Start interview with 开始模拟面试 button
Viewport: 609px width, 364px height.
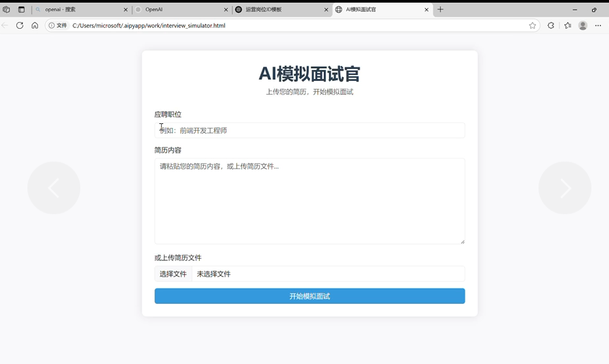[x=309, y=296]
